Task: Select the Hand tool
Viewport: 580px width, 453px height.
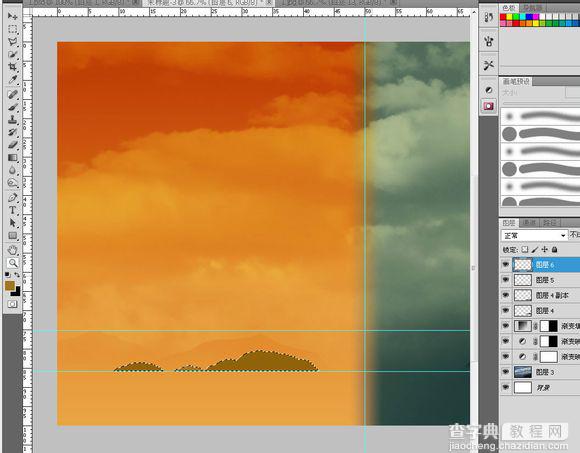Action: click(x=13, y=250)
